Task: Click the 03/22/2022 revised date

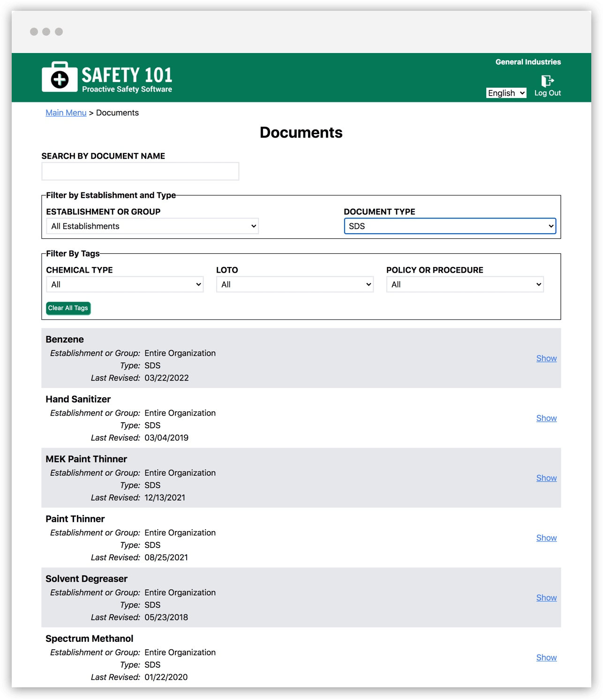Action: tap(166, 378)
